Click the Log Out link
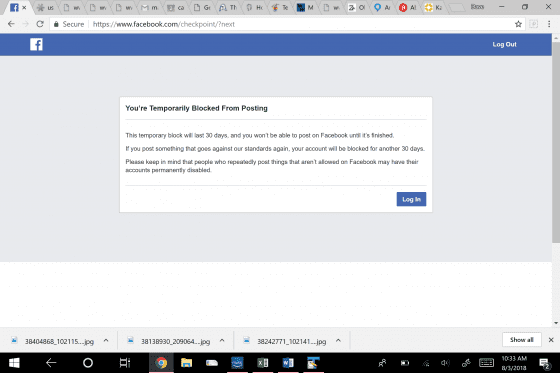 504,44
